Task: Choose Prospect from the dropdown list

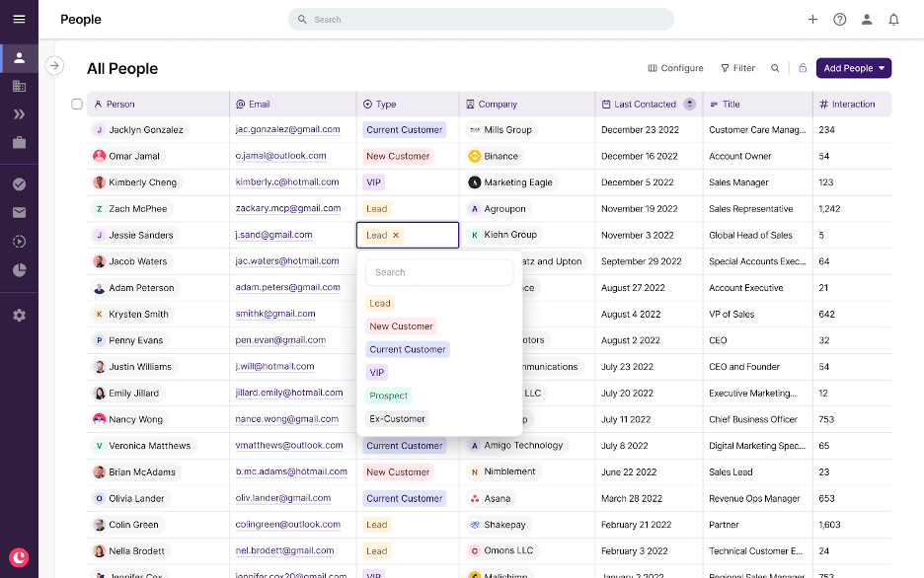Action: (x=388, y=396)
